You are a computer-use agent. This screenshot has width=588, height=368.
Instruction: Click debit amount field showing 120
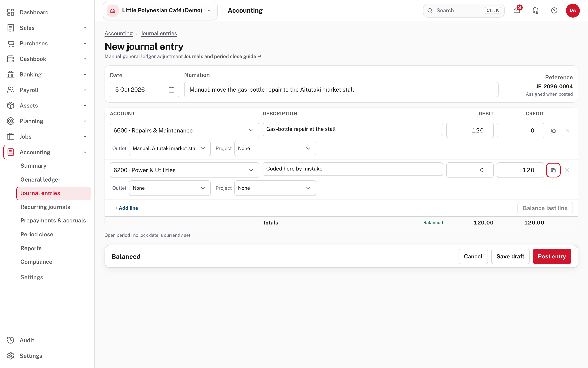point(470,130)
